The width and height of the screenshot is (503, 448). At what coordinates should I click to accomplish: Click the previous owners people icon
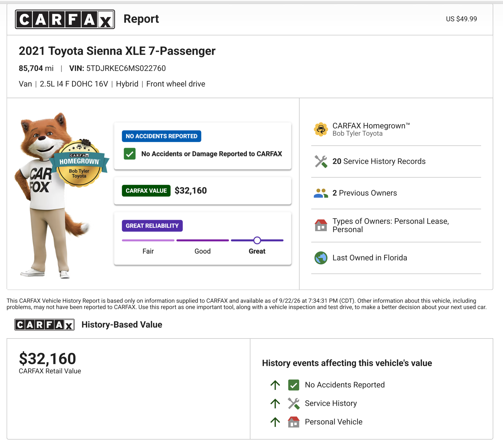[x=321, y=193]
